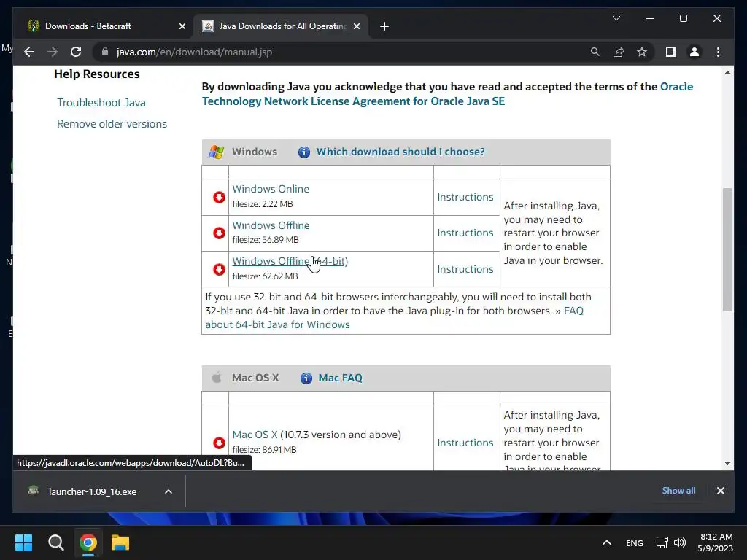Download Mac OS X link

[255, 435]
